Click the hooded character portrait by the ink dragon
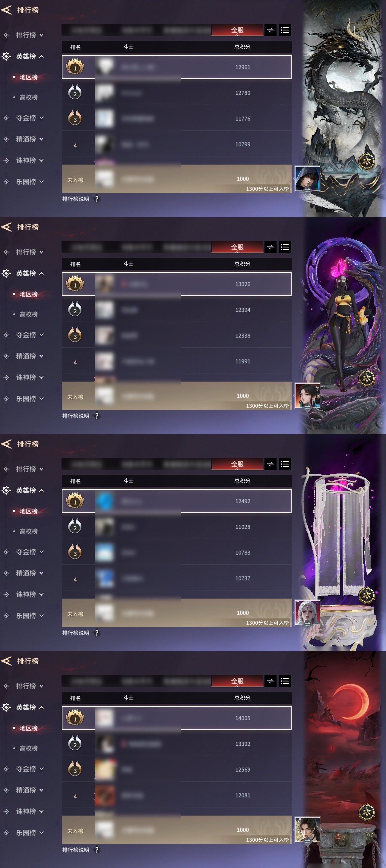 pyautogui.click(x=307, y=179)
